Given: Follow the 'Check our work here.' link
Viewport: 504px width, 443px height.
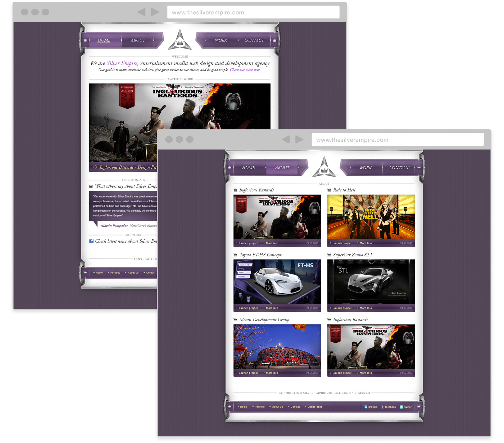Looking at the screenshot, I should 245,70.
